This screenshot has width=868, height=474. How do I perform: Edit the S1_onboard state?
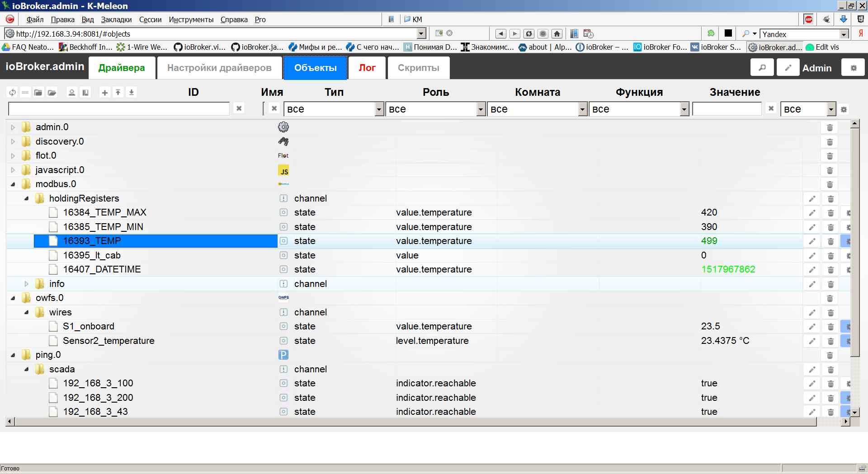click(812, 327)
